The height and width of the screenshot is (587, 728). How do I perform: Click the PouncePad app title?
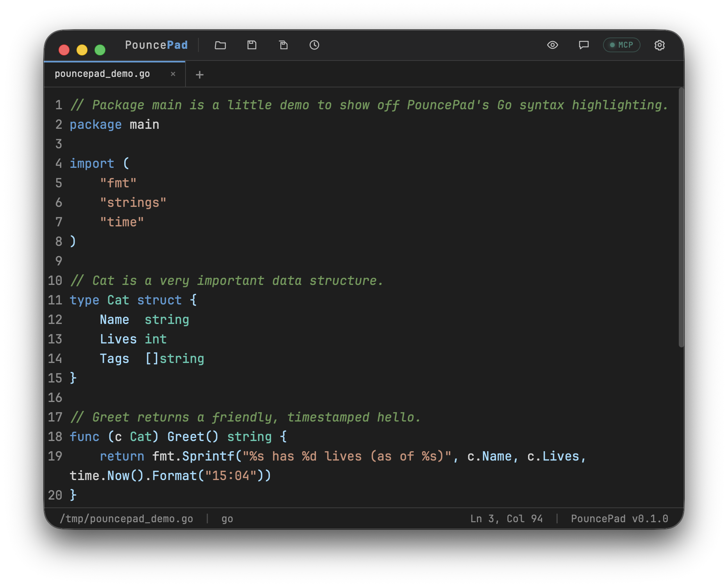point(156,45)
